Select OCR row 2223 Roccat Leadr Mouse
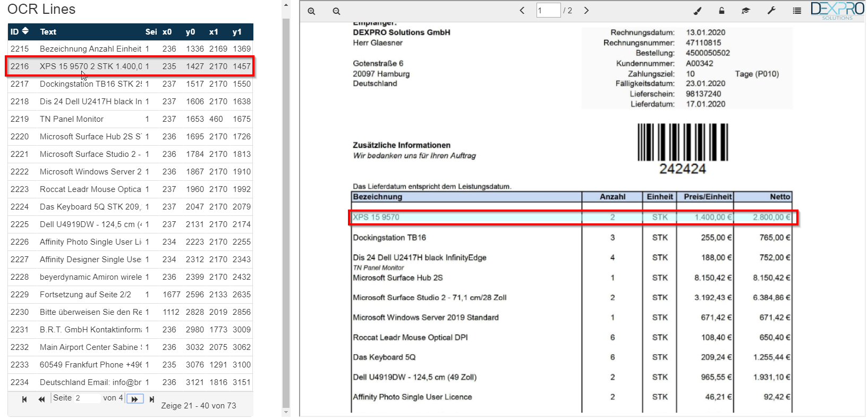 point(130,189)
